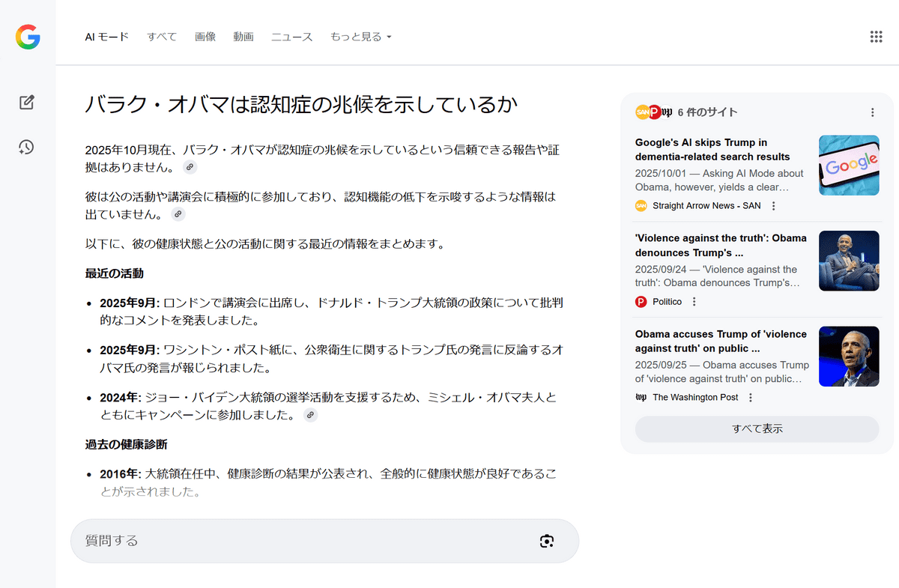Switch to the 画像 tab
Image resolution: width=899 pixels, height=588 pixels.
click(x=205, y=37)
